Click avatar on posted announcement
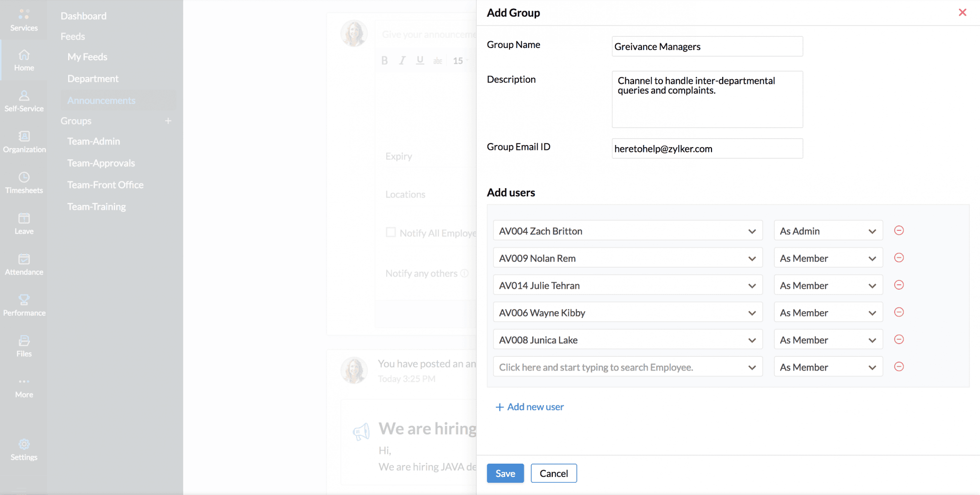980x495 pixels. [x=354, y=370]
